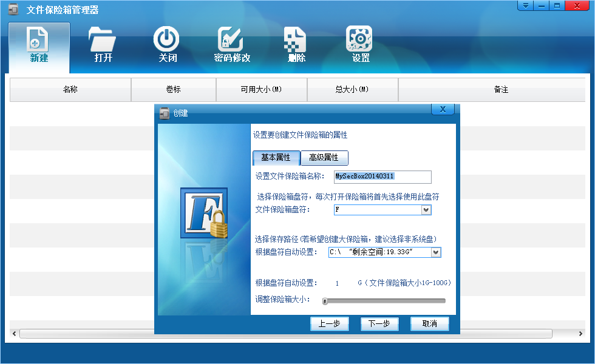Expand the 文件保险箱盘符 drive letter dropdown

click(x=426, y=210)
